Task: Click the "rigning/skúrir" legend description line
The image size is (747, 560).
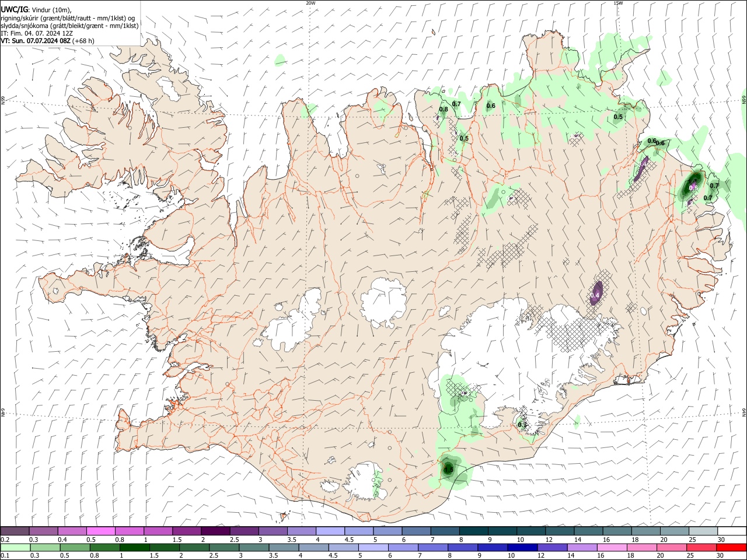Action: coord(68,17)
